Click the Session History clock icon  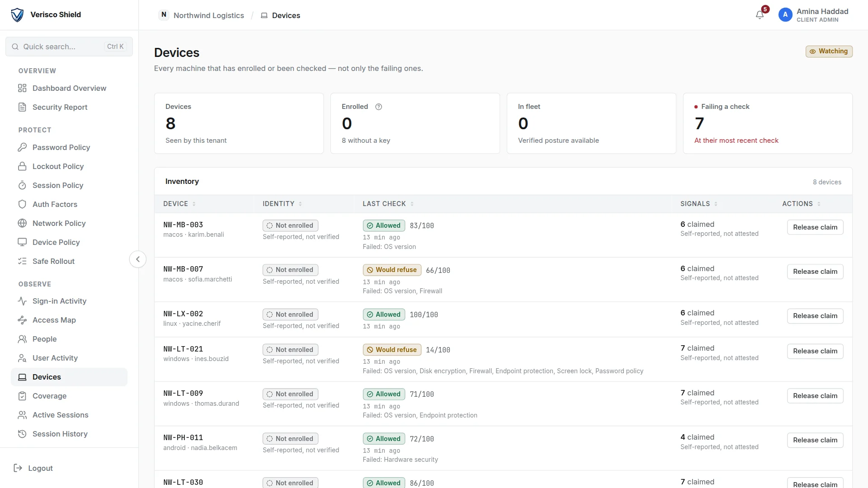pyautogui.click(x=22, y=434)
